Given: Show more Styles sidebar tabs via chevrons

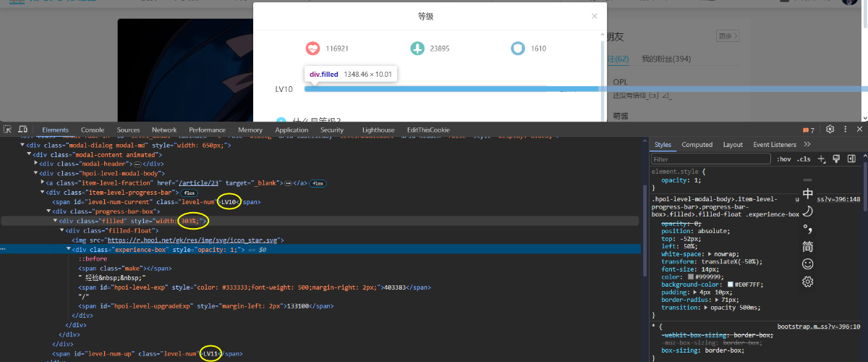Looking at the screenshot, I should [x=807, y=144].
